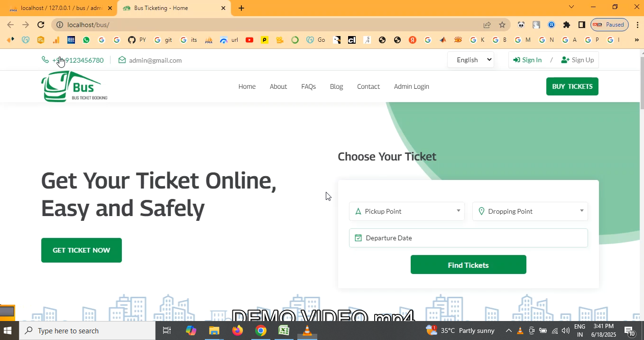Viewport: 644px width, 340px height.
Task: Click the calendar icon in Departure Date
Action: click(x=358, y=238)
